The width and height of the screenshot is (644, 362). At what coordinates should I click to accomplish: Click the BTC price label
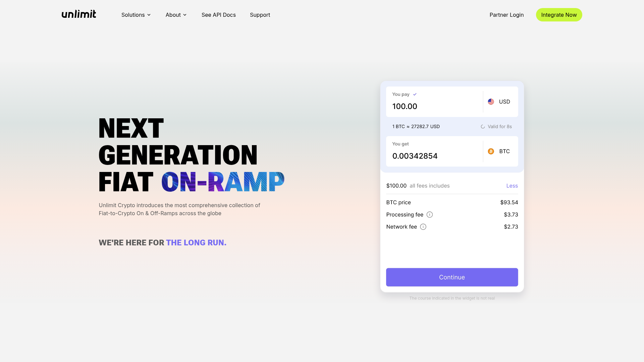tap(398, 202)
